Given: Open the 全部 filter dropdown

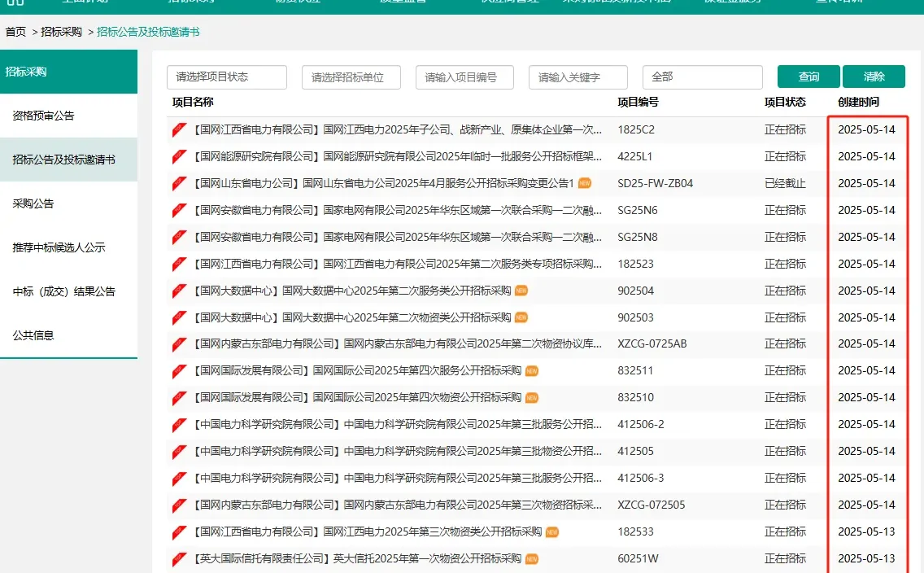Looking at the screenshot, I should [x=703, y=77].
